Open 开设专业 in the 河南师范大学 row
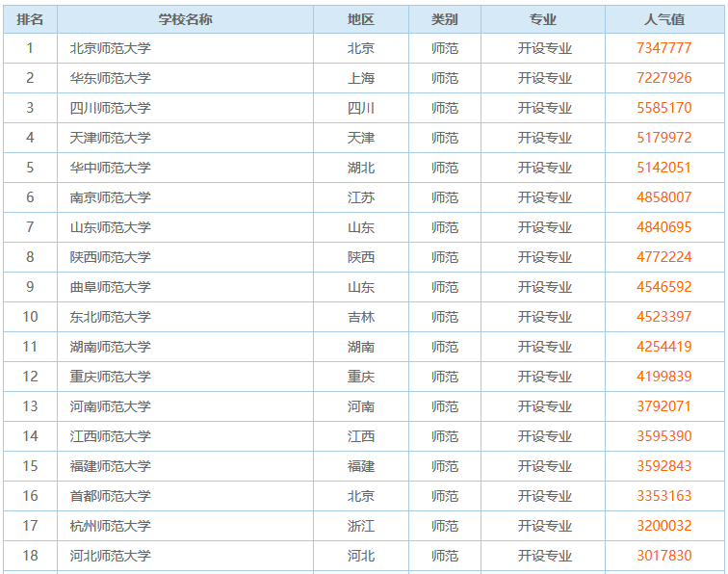Image resolution: width=728 pixels, height=574 pixels. click(545, 406)
